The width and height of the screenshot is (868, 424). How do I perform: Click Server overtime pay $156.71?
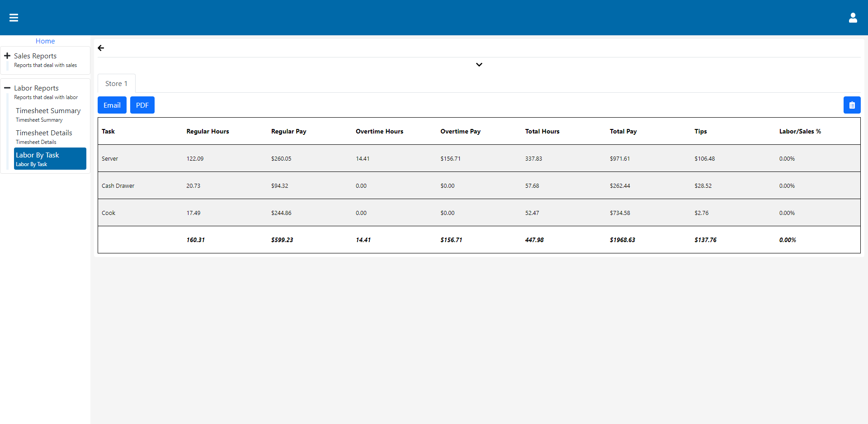click(x=450, y=158)
